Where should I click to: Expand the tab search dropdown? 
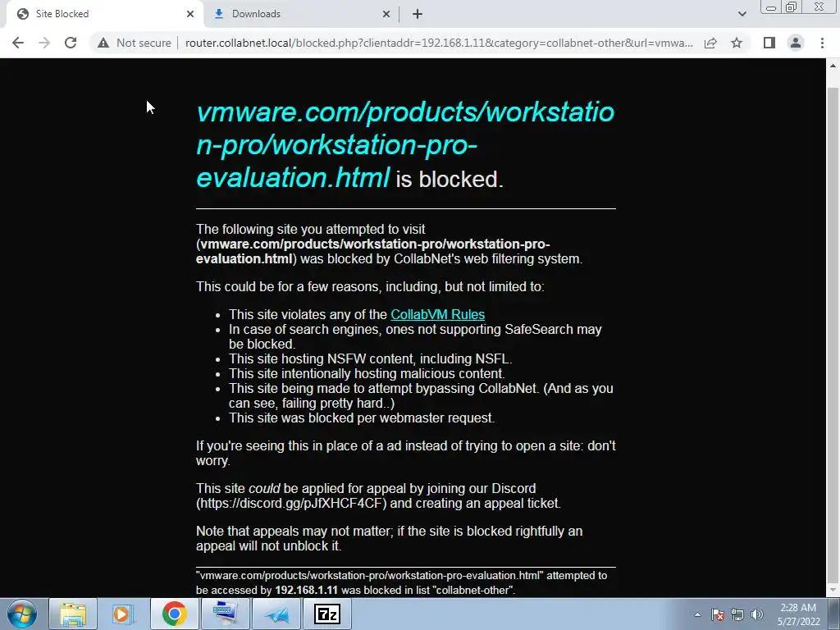point(742,15)
